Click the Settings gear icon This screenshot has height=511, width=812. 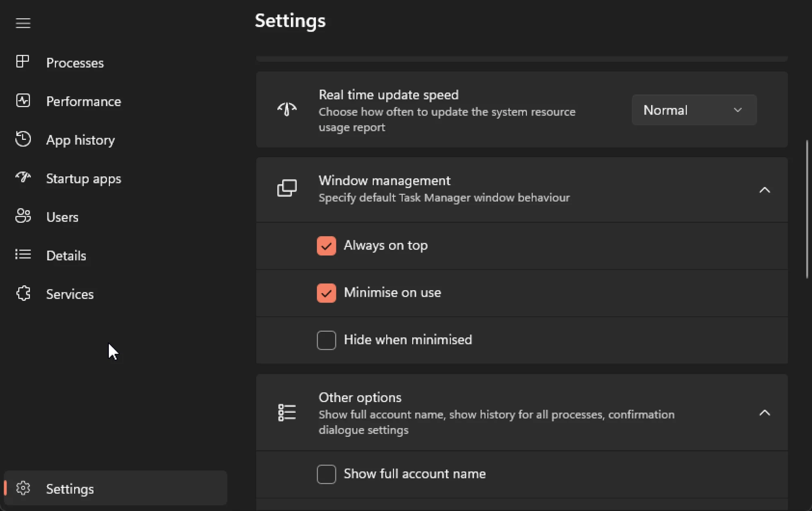pyautogui.click(x=23, y=488)
